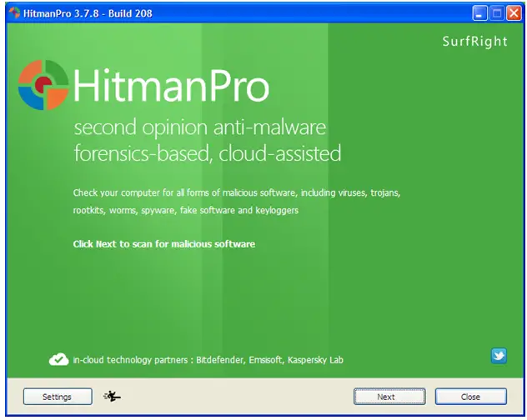The image size is (527, 420).
Task: Click the 'Check your computer' description line
Action: click(237, 192)
